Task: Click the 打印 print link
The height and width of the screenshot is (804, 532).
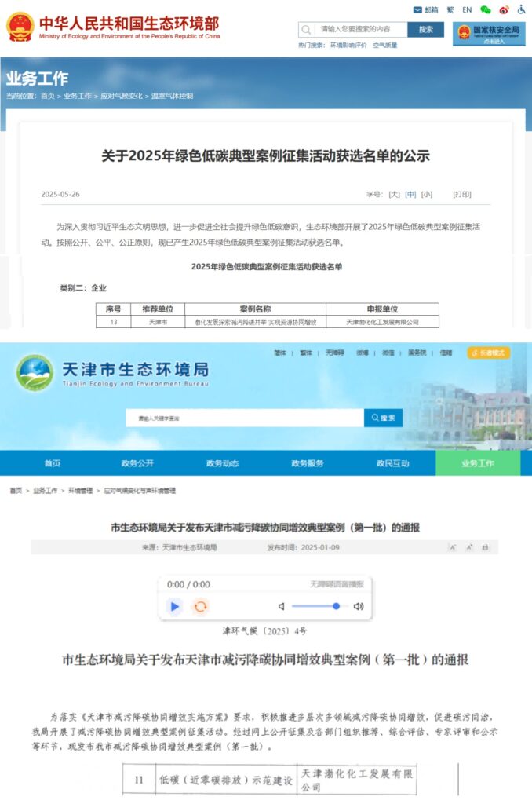Action: [462, 194]
